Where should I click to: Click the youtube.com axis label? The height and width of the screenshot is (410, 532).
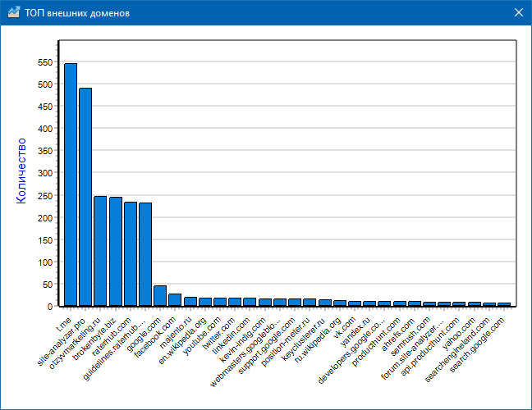[x=202, y=336]
